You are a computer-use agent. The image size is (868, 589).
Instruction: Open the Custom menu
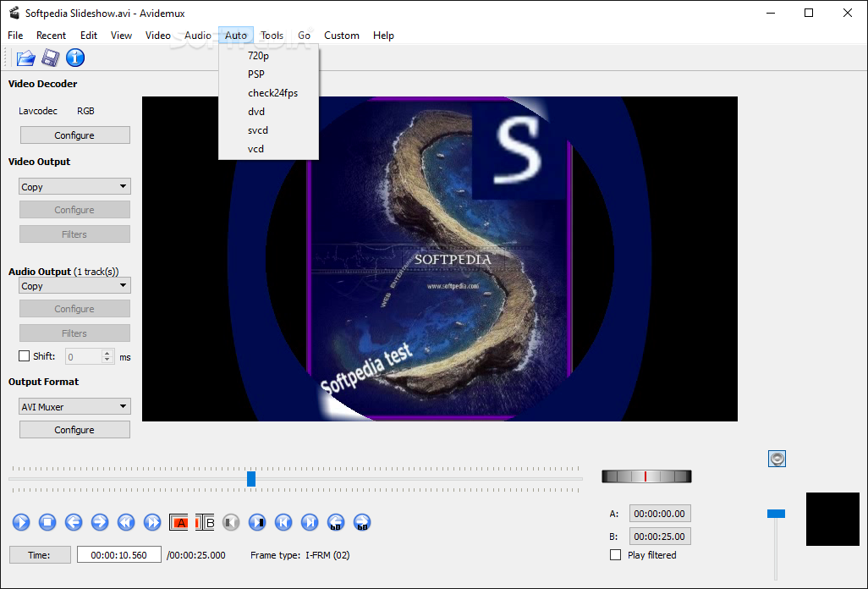[342, 36]
